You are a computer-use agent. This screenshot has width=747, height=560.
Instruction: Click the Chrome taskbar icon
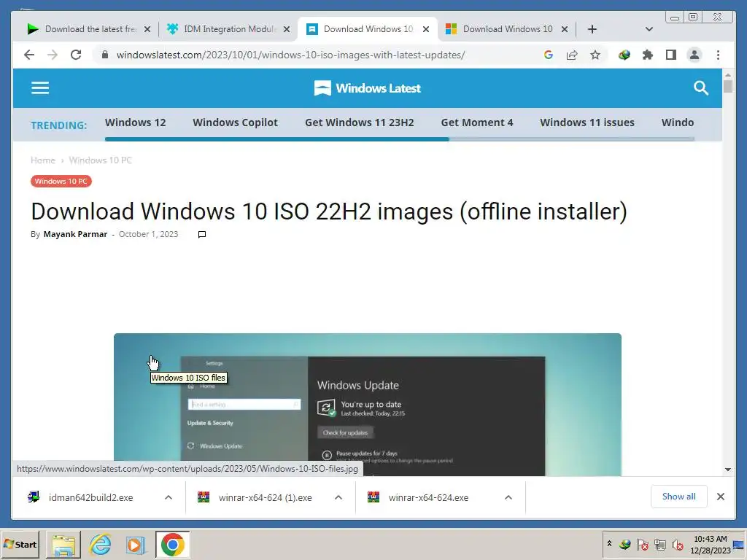172,545
